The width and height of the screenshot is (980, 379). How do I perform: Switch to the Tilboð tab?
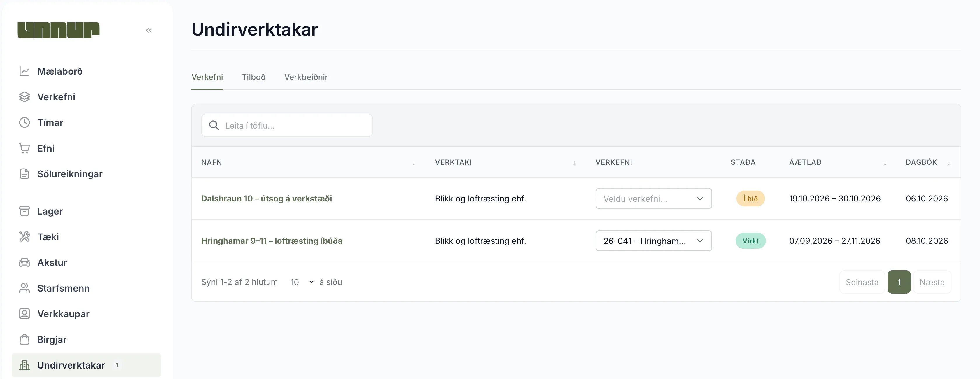(x=253, y=77)
